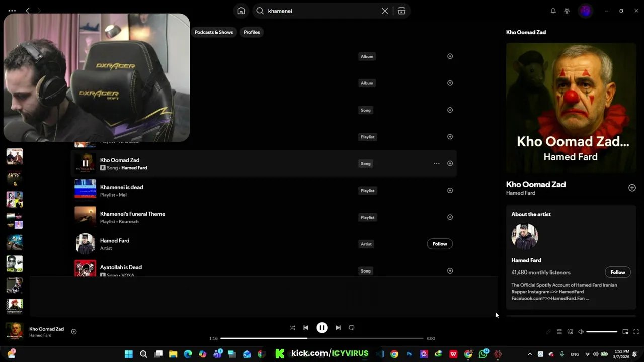Enter full screen player view
Image resolution: width=644 pixels, height=362 pixels.
click(636, 332)
